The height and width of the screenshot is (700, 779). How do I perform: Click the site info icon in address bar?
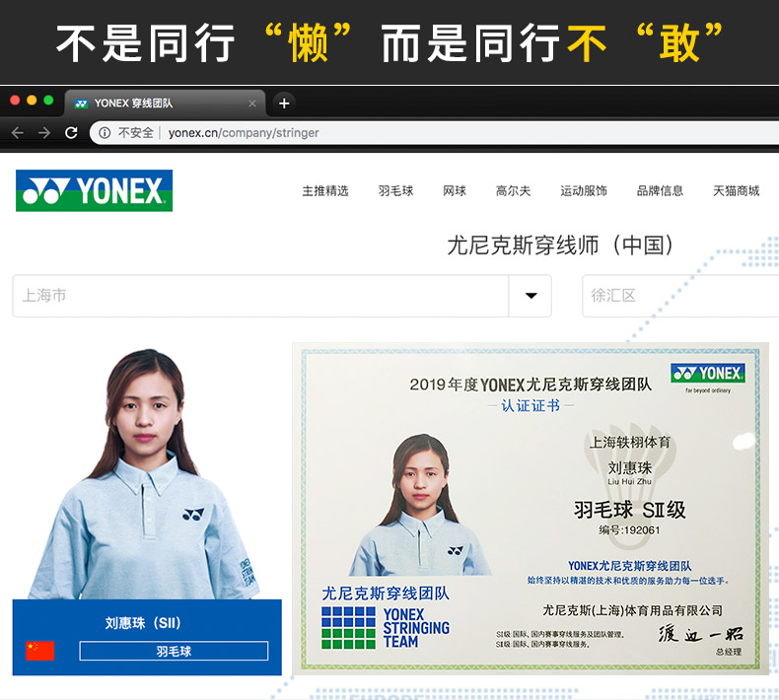tap(105, 133)
